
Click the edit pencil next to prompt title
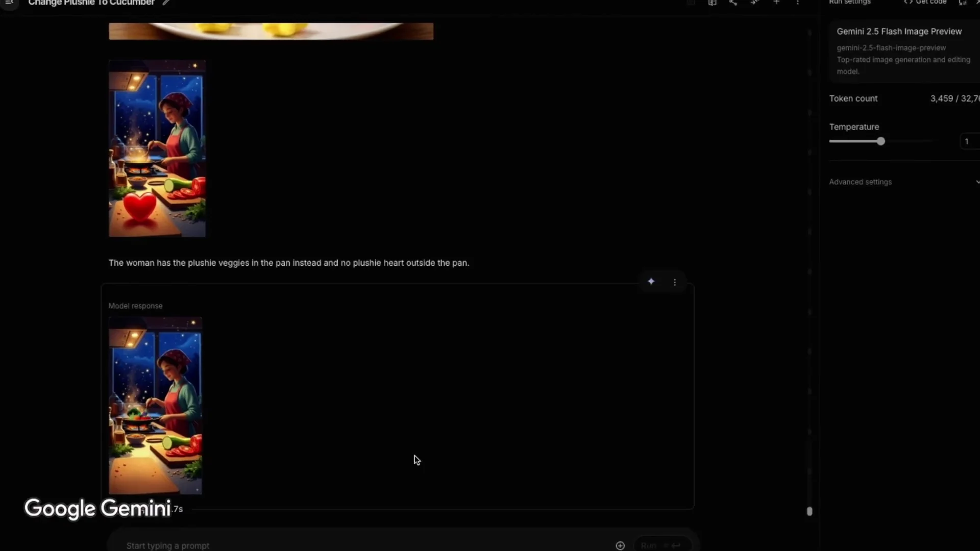coord(166,3)
